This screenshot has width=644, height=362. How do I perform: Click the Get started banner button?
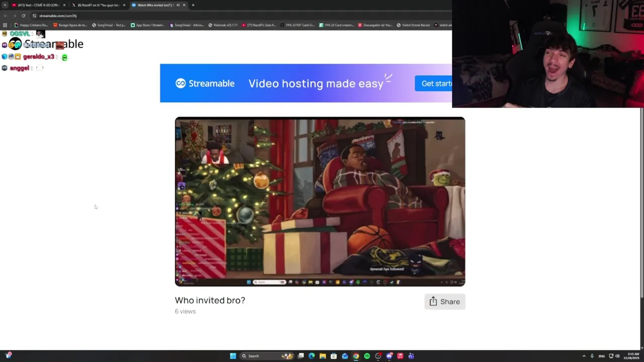tap(433, 83)
